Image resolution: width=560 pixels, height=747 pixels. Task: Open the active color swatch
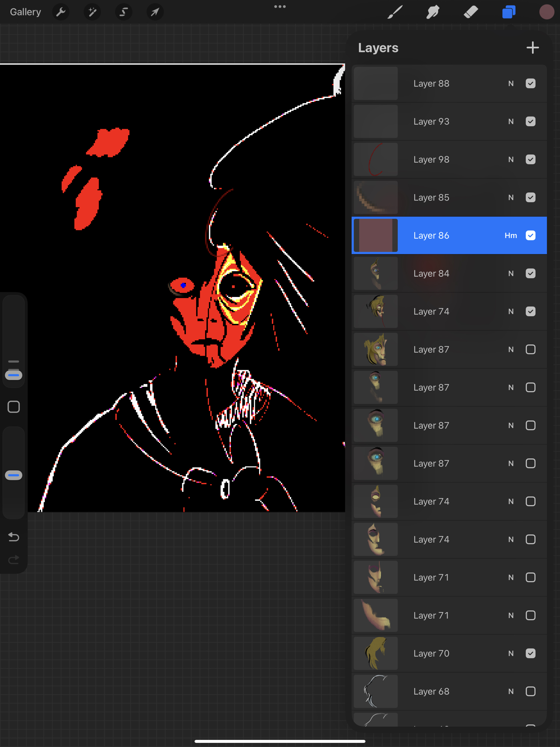tap(547, 12)
